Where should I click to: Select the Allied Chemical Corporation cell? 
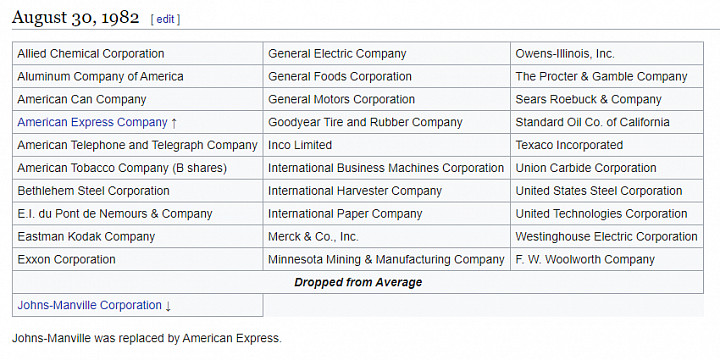point(138,53)
